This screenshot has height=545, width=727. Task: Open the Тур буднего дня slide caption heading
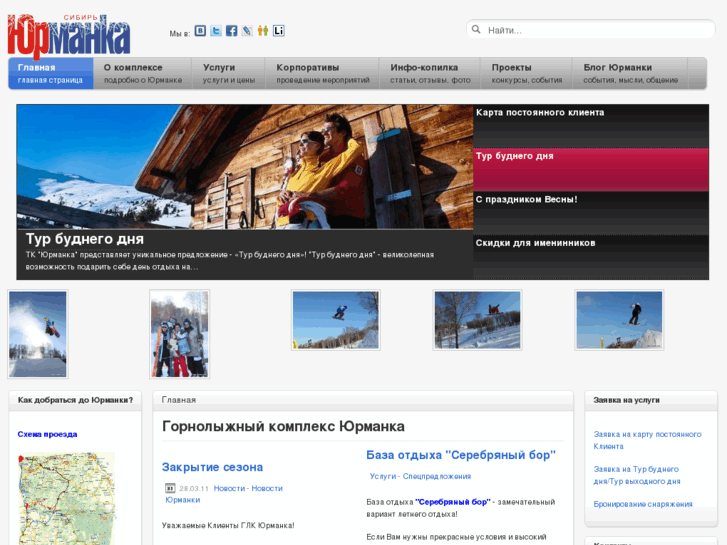[85, 239]
